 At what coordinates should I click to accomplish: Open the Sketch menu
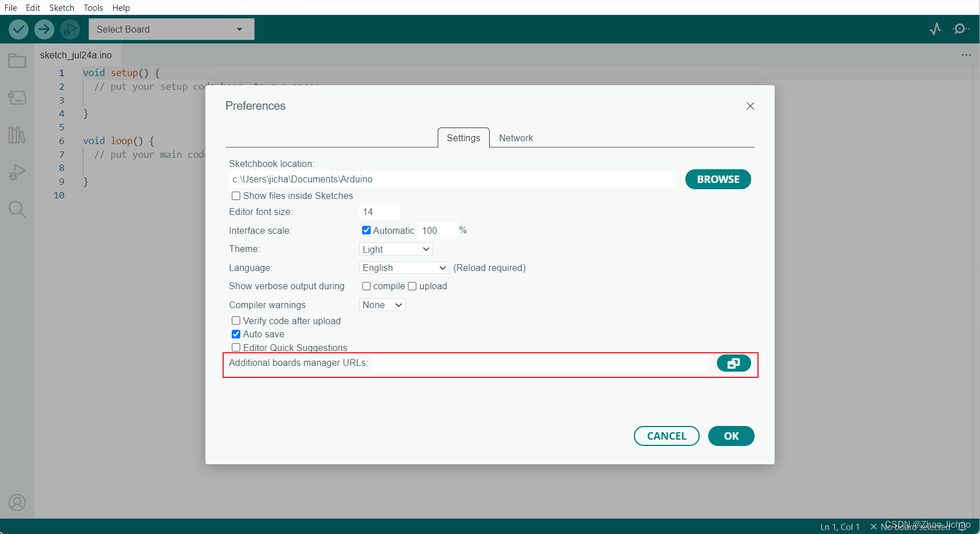click(x=62, y=8)
